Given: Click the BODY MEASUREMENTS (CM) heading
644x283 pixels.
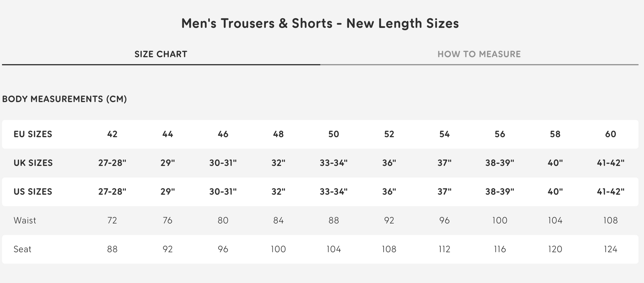Looking at the screenshot, I should 65,98.
